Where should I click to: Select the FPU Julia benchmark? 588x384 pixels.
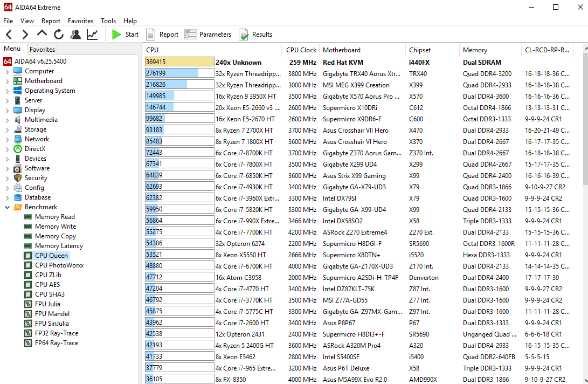point(47,304)
